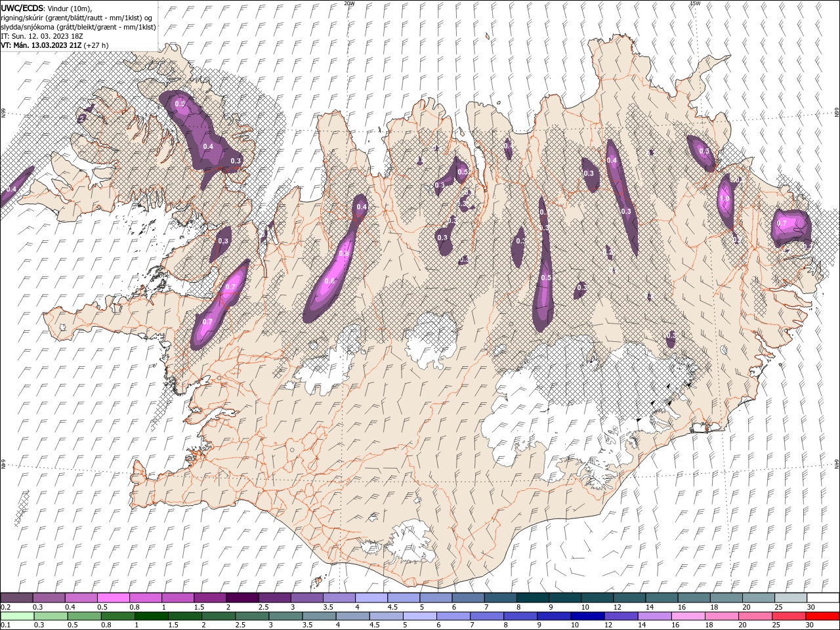Viewport: 840px width, 630px height.
Task: Click the bright red 30 swatch in lower legend
Action: 822,616
